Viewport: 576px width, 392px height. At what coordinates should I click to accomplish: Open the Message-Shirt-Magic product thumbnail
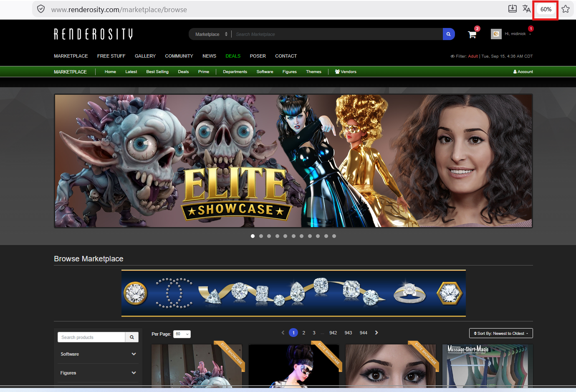point(488,366)
